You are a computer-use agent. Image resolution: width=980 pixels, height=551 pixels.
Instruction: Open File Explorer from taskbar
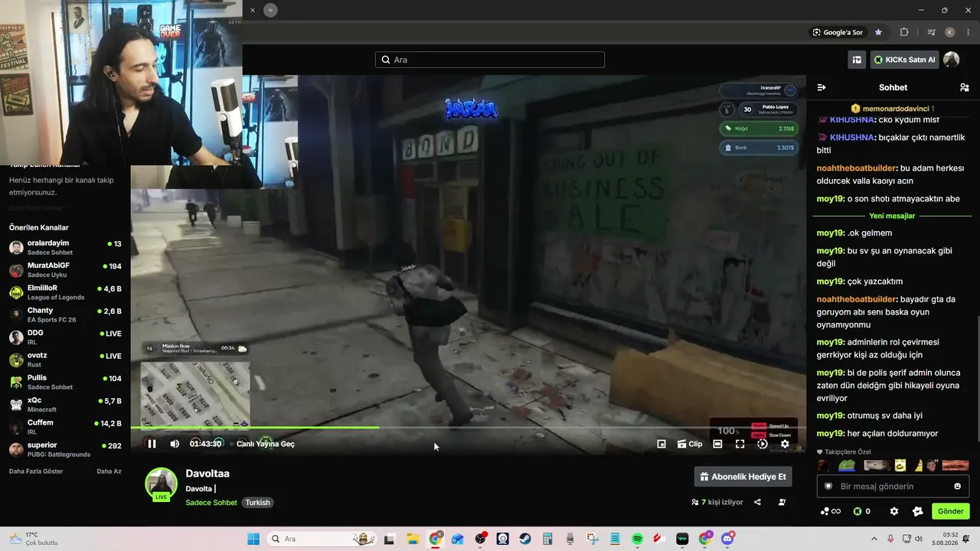(x=412, y=539)
